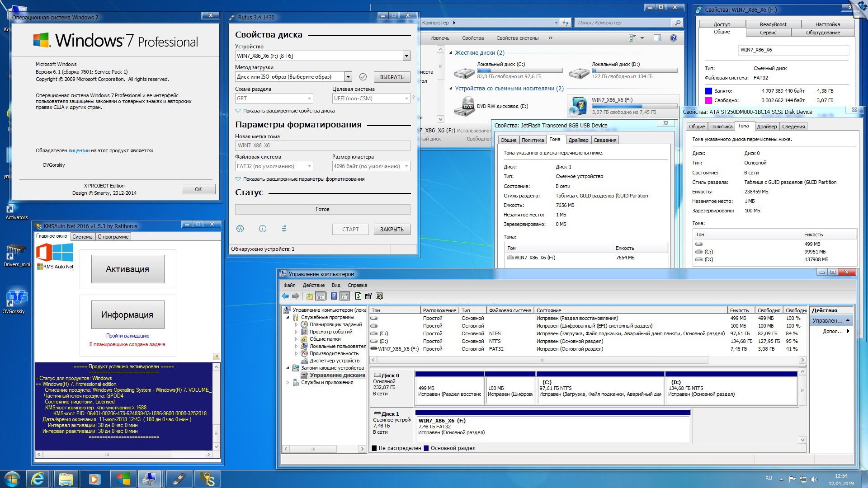The image size is (868, 488).
Task: Open the Drivers_mini desktop icon
Action: (x=16, y=255)
